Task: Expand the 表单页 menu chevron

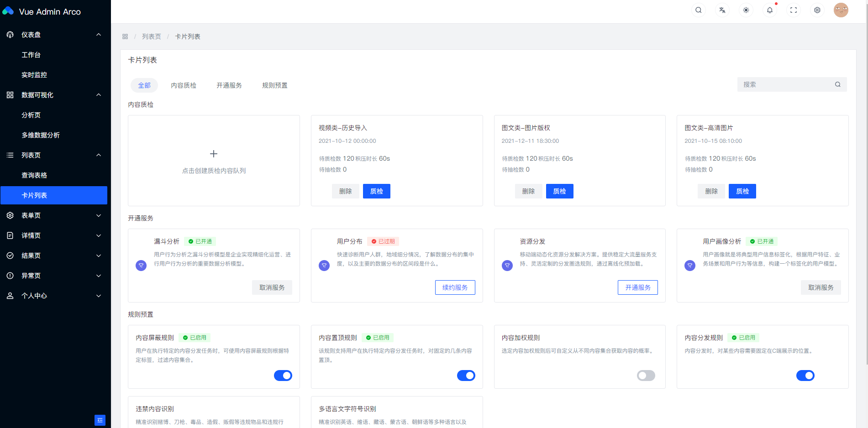Action: (x=99, y=215)
